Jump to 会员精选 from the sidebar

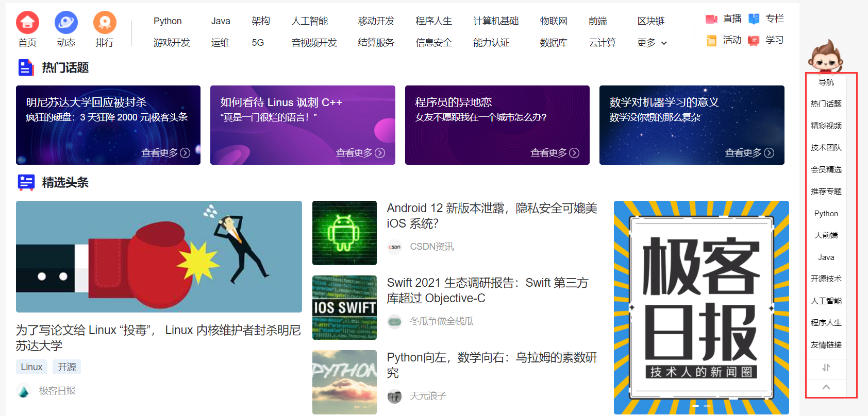[x=826, y=169]
